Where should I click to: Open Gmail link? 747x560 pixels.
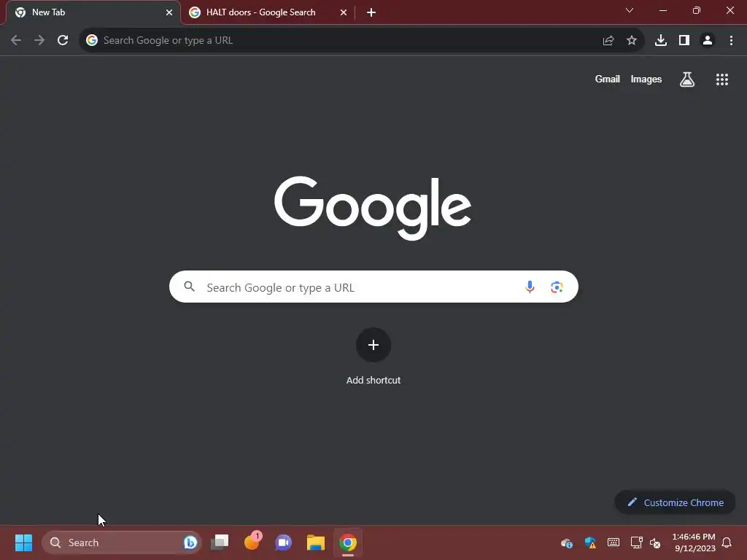click(608, 79)
